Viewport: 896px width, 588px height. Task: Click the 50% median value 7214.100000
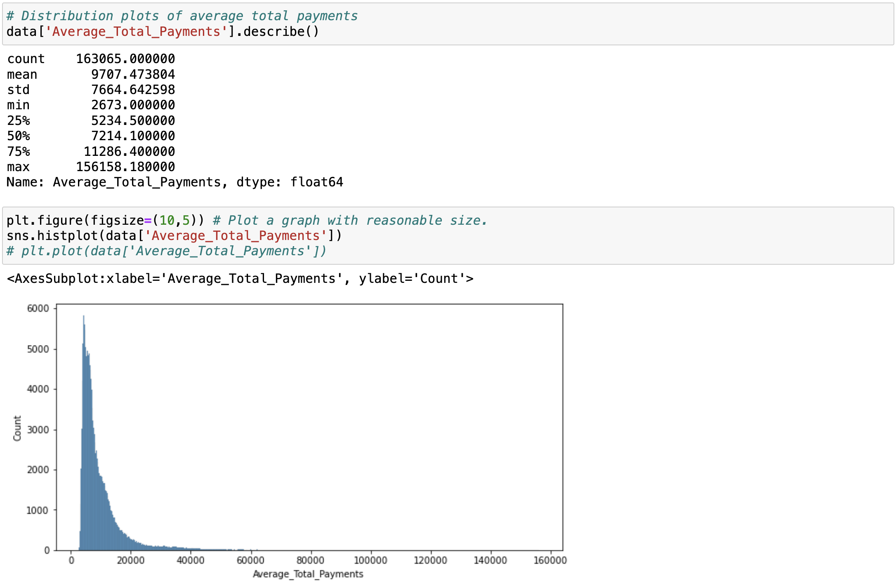click(133, 136)
